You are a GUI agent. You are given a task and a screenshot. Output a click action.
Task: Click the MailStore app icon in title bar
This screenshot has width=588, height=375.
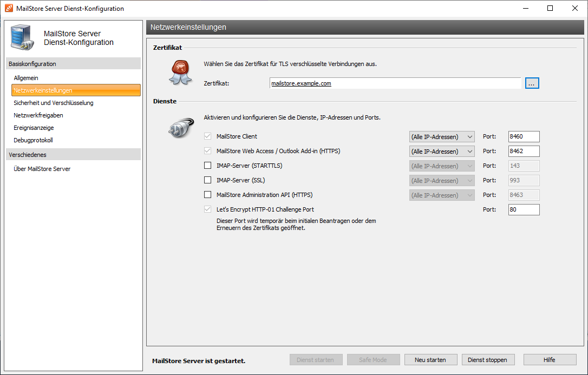click(x=9, y=8)
